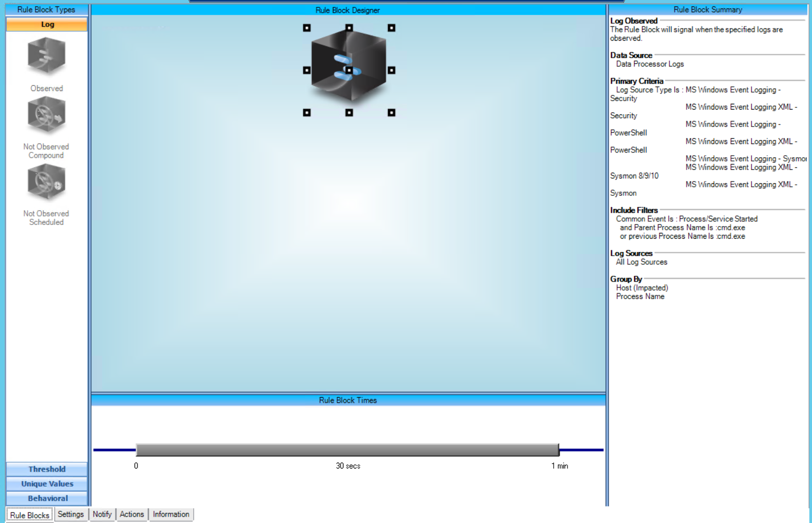812x523 pixels.
Task: Click the bottom-right handle of selected block
Action: [x=391, y=113]
